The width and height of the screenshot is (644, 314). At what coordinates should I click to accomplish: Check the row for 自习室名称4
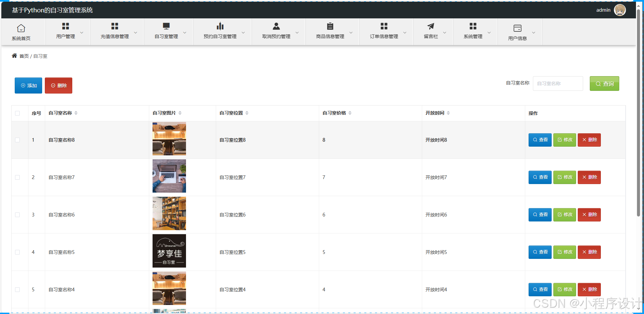[x=17, y=290]
